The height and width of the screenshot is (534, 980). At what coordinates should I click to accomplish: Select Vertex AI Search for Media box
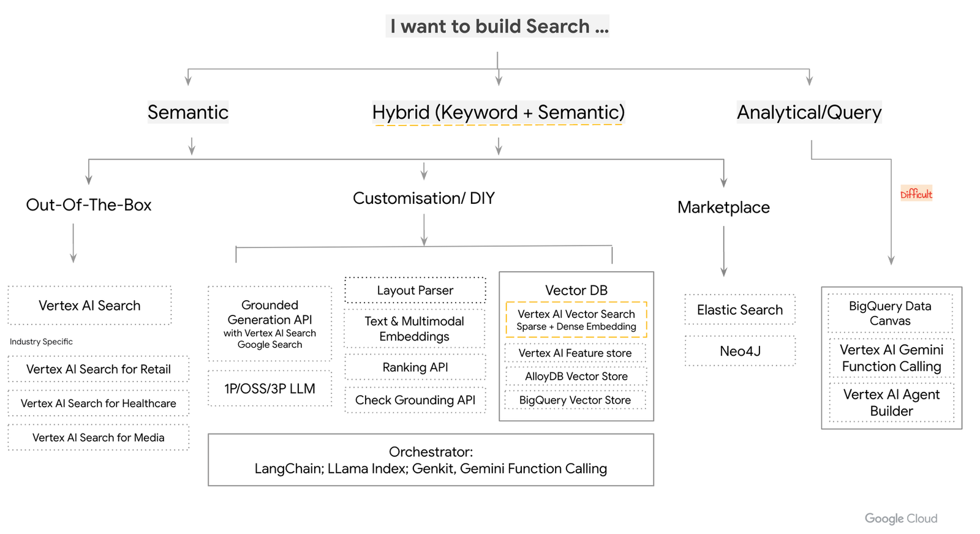tap(99, 438)
